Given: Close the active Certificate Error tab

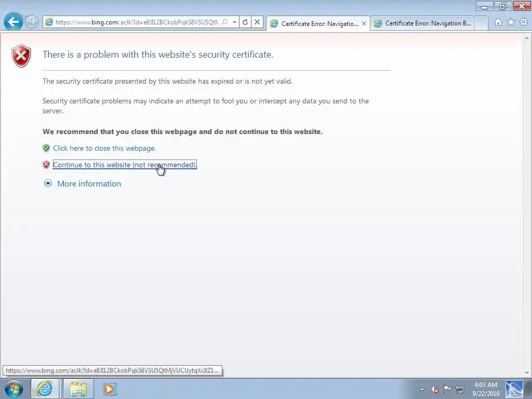Looking at the screenshot, I should pos(364,23).
